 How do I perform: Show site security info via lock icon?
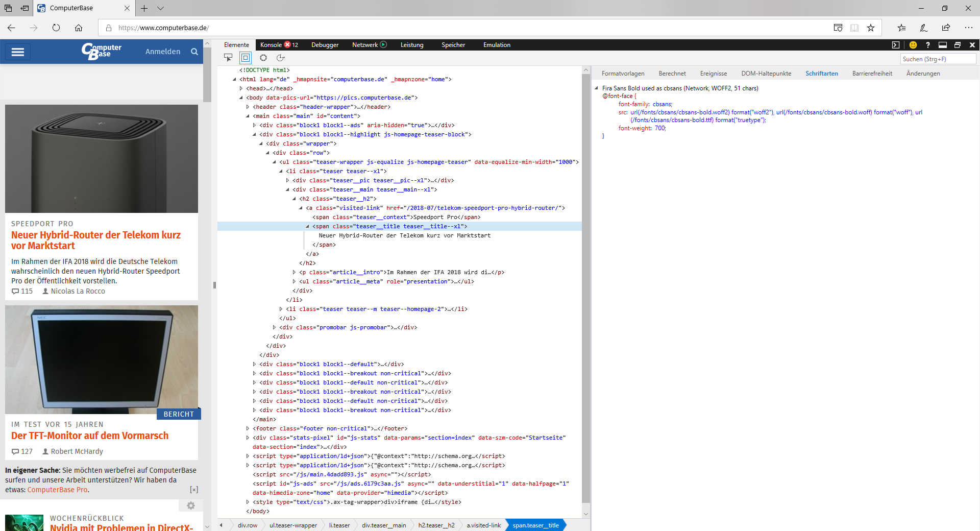click(108, 28)
